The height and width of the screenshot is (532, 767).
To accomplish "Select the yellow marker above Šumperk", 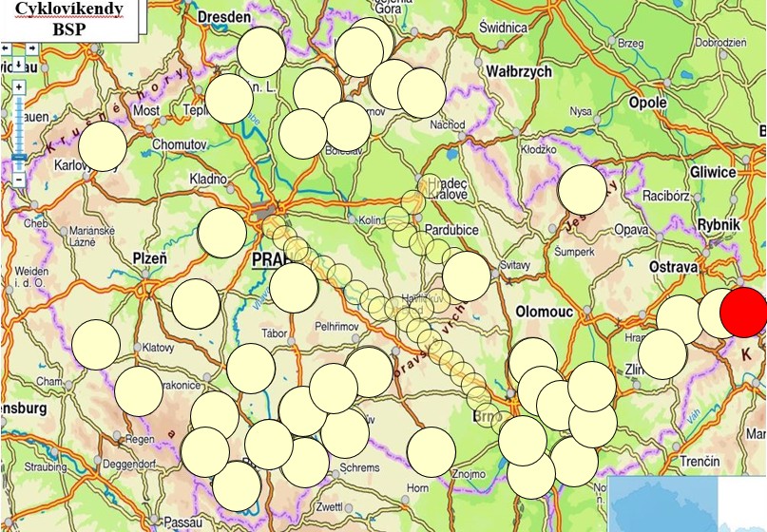I will tap(582, 189).
